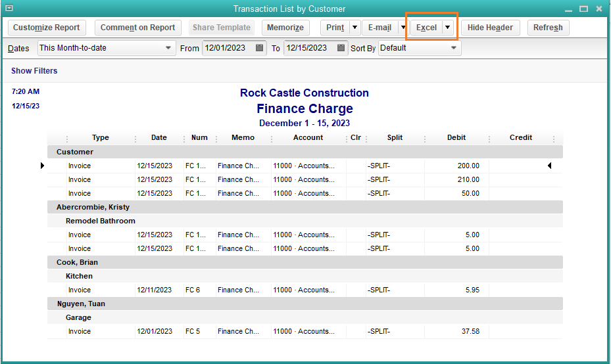The width and height of the screenshot is (611, 364).
Task: Click the Excel button
Action: tap(426, 28)
